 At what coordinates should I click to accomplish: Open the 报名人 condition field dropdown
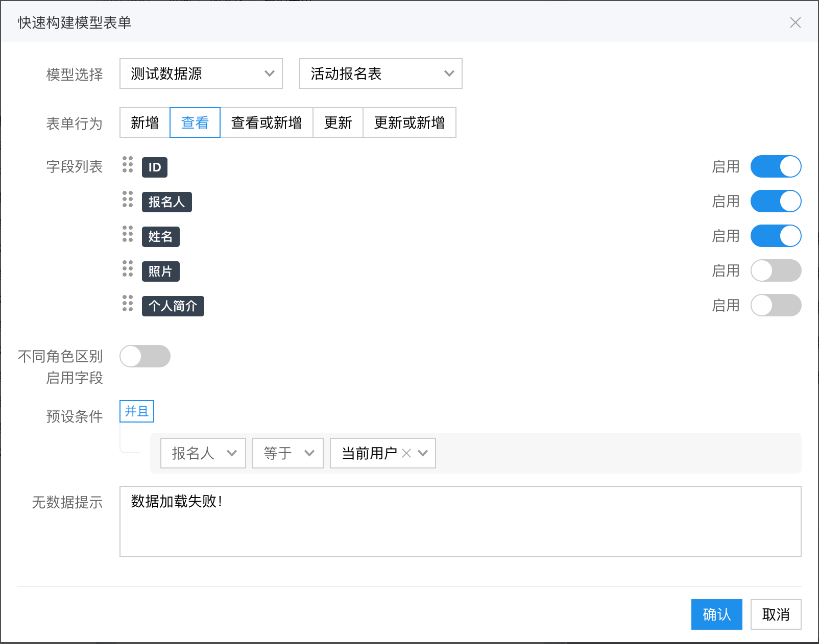[x=203, y=453]
